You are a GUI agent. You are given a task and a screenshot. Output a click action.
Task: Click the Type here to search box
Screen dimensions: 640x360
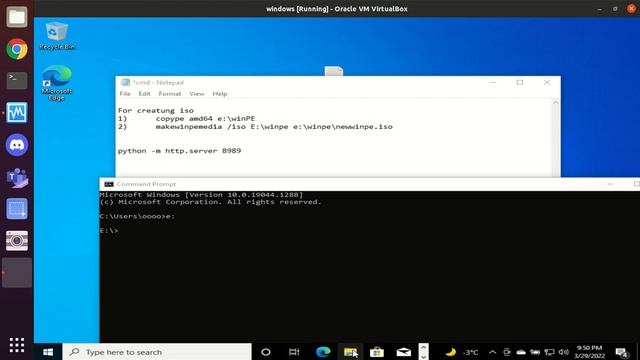pyautogui.click(x=157, y=352)
